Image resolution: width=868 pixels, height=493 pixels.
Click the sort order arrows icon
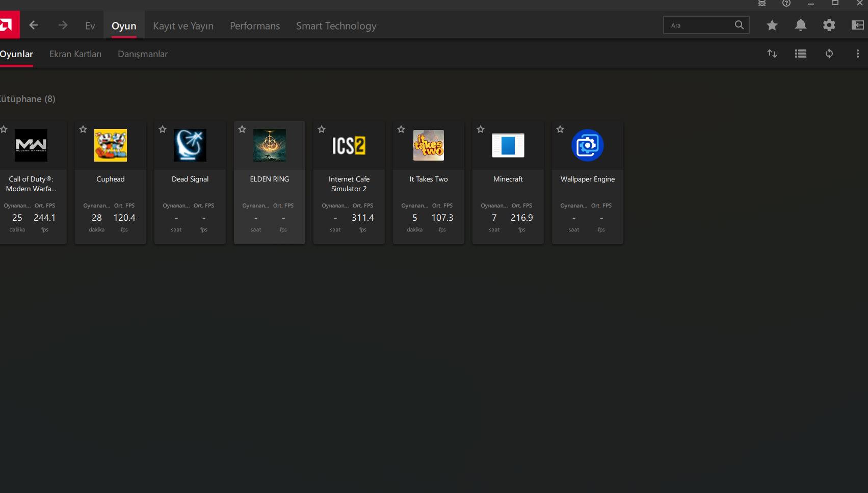[x=772, y=54]
